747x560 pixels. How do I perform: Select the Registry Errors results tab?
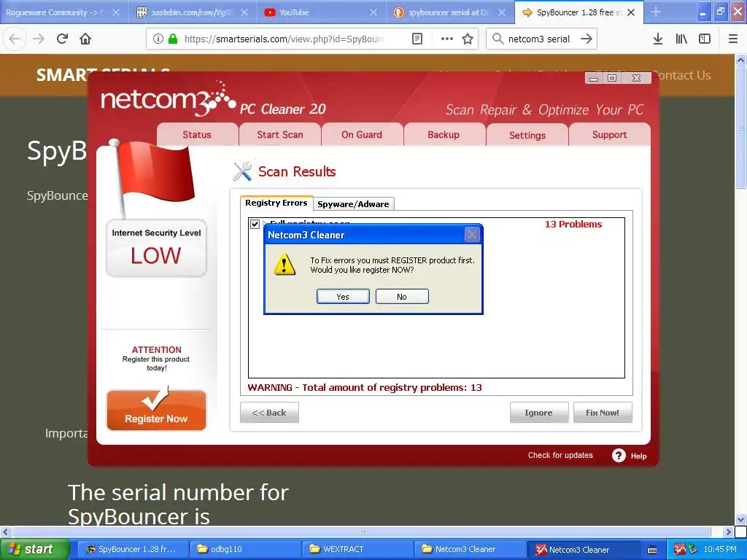[276, 203]
